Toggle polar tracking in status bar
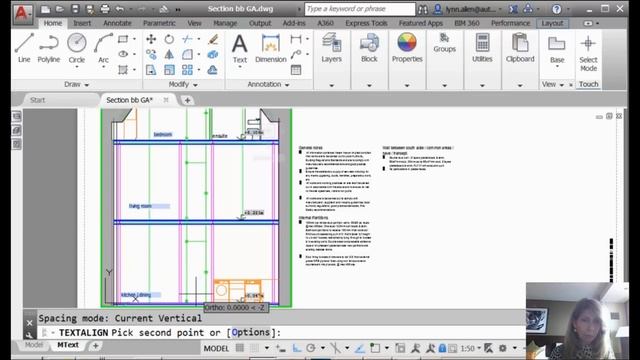The height and width of the screenshot is (360, 640). [311, 348]
